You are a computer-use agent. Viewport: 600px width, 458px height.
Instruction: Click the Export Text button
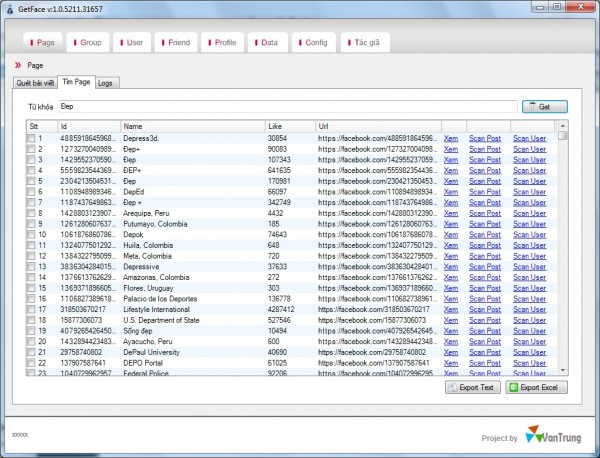click(473, 388)
